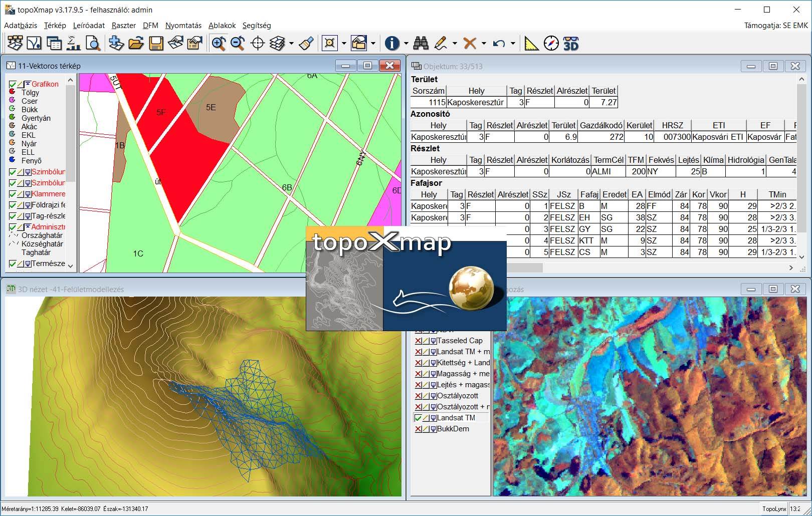Enable the Osztályozott layer checkbox
Screen dimensions: 812x516
point(418,396)
